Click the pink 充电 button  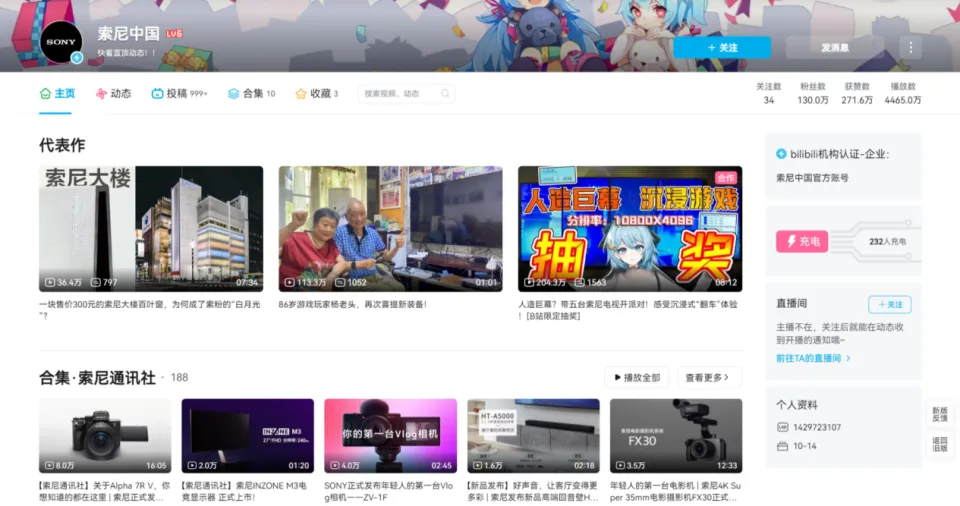(x=802, y=241)
